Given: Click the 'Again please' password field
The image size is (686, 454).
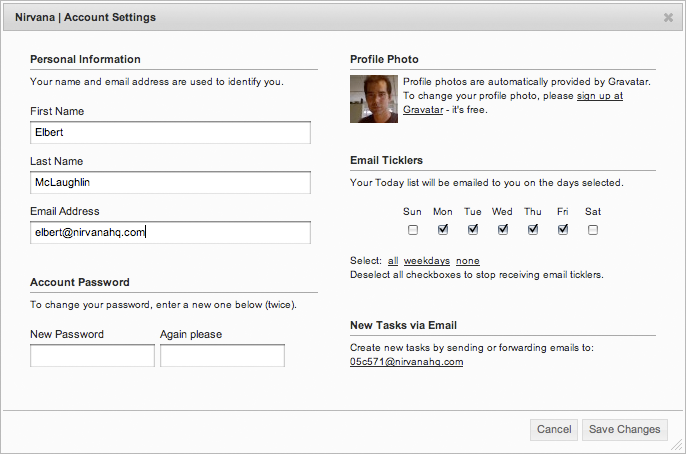Looking at the screenshot, I should point(222,355).
